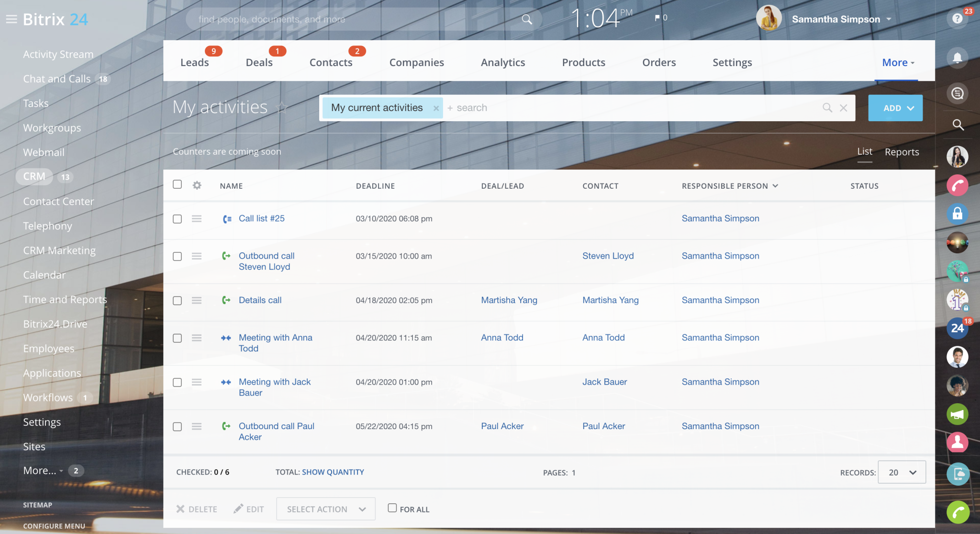
Task: Click the notifications bell icon
Action: 957,58
